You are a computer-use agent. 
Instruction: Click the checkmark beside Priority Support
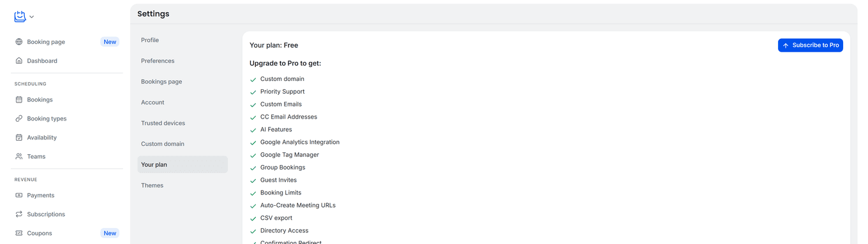pos(253,92)
